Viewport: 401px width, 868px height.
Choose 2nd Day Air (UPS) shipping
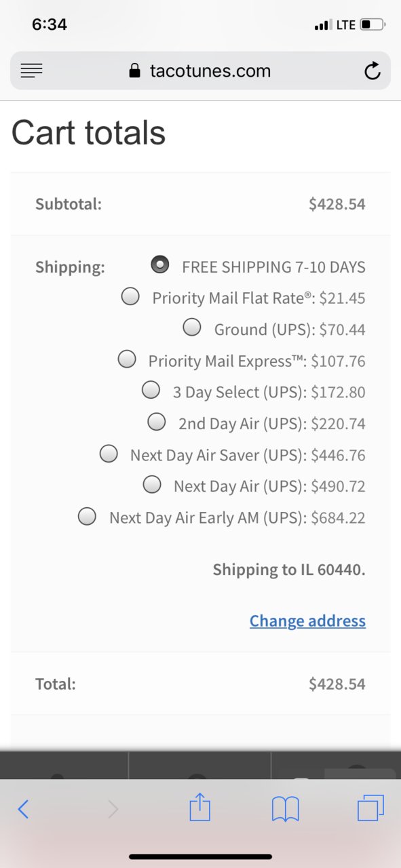coord(157,422)
